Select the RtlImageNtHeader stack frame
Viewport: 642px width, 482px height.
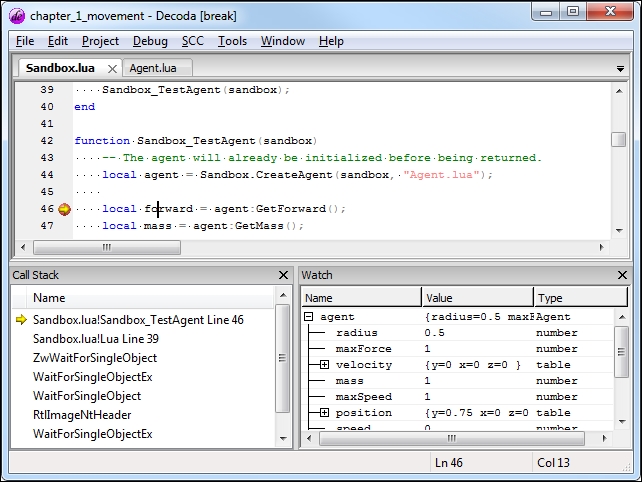click(x=82, y=415)
